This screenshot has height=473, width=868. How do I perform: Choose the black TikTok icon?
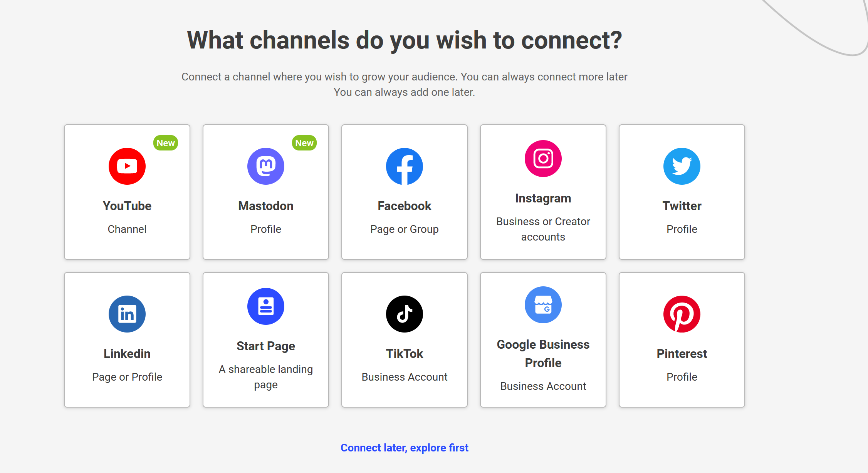tap(405, 314)
